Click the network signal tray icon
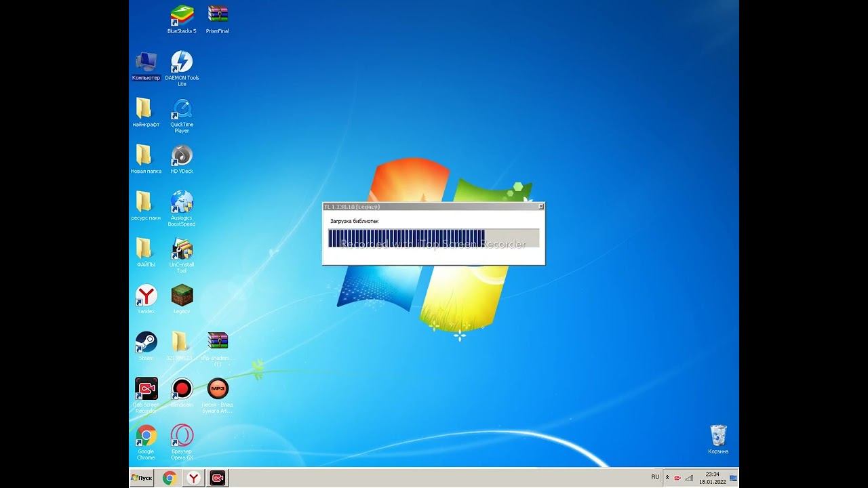This screenshot has height=488, width=868. pos(689,478)
